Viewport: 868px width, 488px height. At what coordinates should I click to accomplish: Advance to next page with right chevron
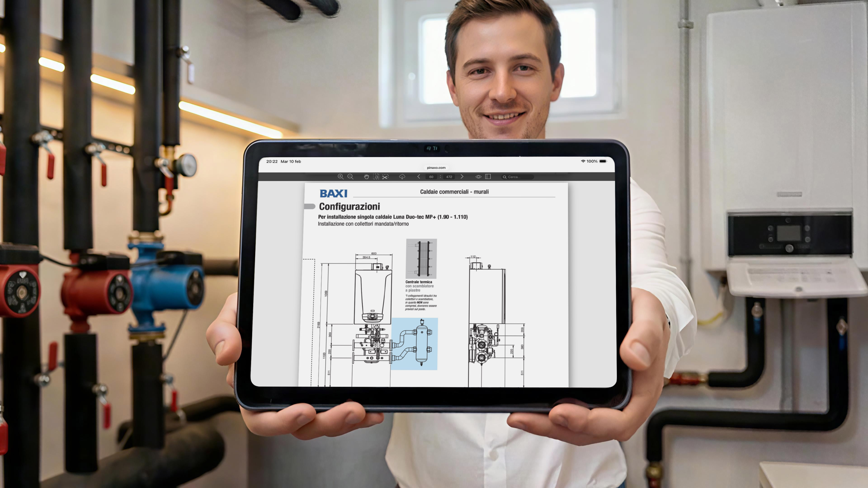click(x=462, y=176)
